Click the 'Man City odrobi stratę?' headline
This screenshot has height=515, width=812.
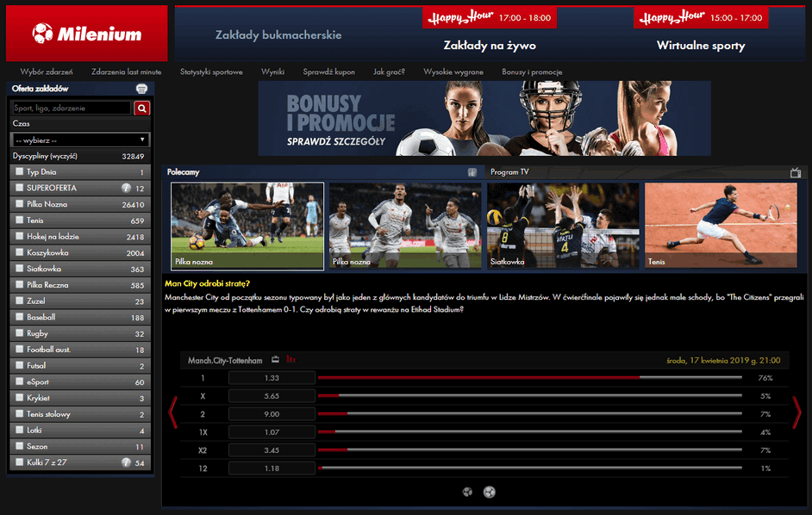pos(207,283)
